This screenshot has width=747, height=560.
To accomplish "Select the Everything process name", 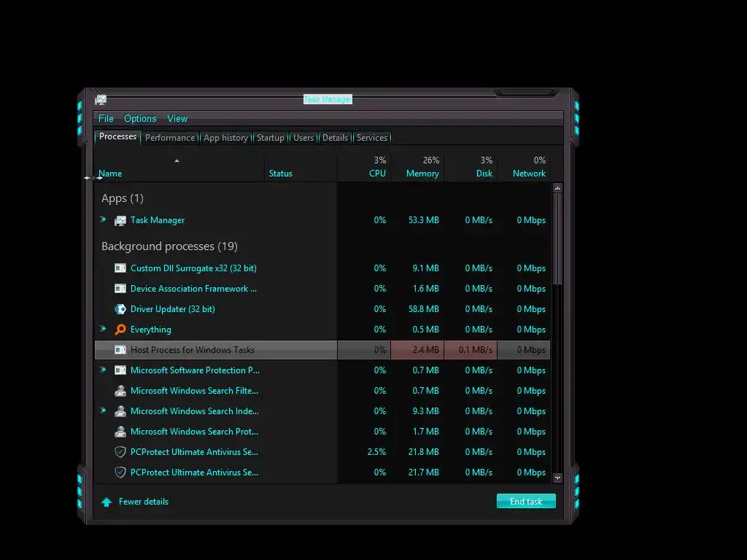I will pos(150,330).
